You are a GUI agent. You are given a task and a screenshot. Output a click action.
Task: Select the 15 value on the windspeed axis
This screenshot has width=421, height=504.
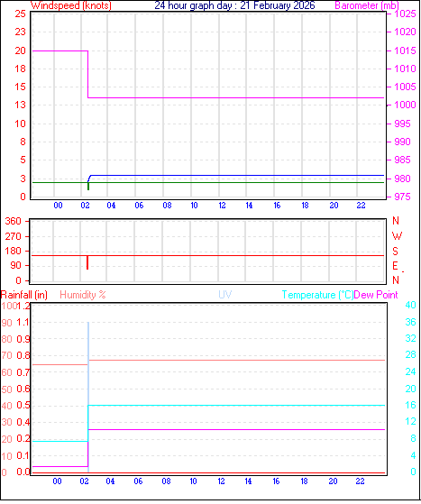[x=20, y=87]
